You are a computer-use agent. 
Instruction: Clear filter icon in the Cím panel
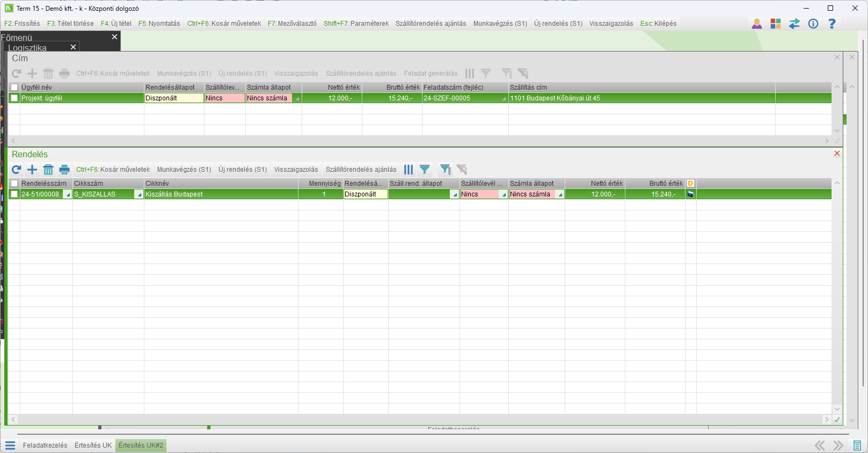[x=523, y=74]
